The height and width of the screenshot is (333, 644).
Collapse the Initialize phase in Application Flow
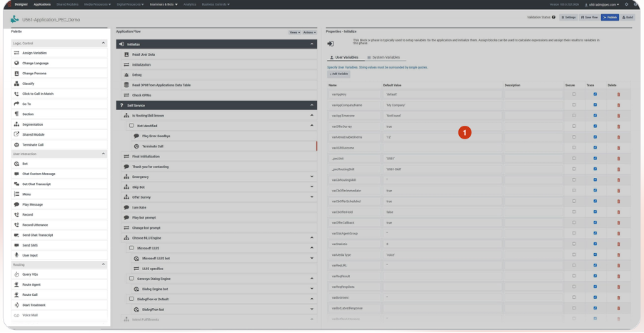(312, 44)
